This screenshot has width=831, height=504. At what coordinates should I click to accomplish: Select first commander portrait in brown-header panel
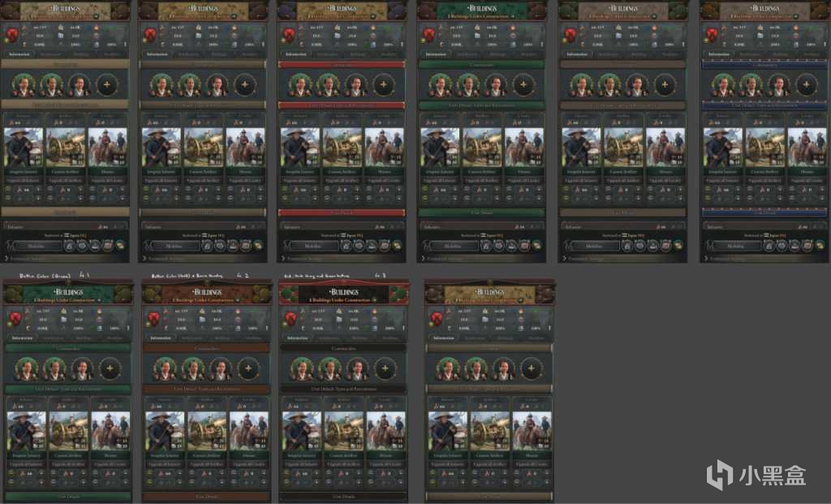click(165, 368)
